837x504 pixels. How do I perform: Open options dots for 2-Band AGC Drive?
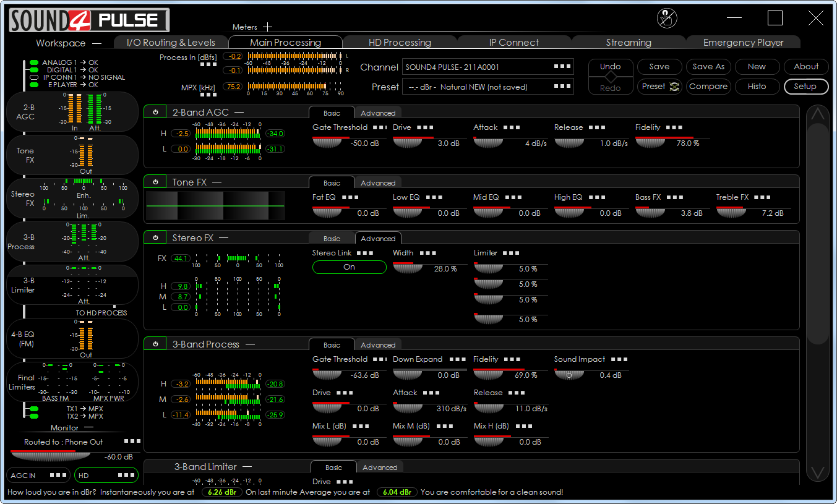pos(425,127)
